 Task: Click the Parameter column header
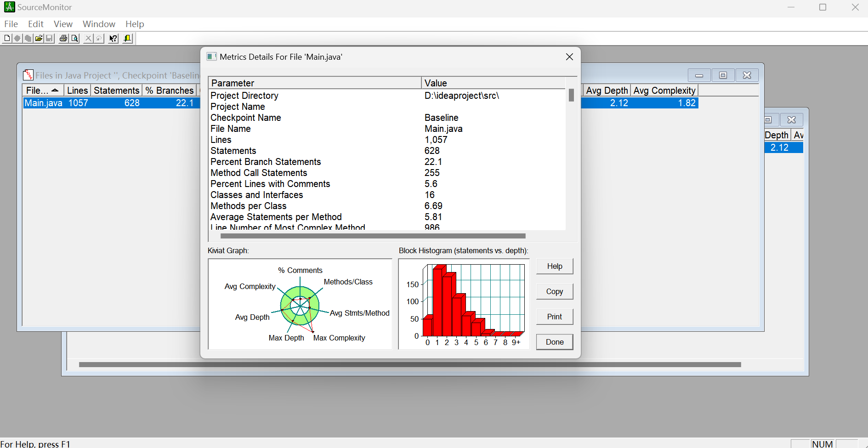315,83
